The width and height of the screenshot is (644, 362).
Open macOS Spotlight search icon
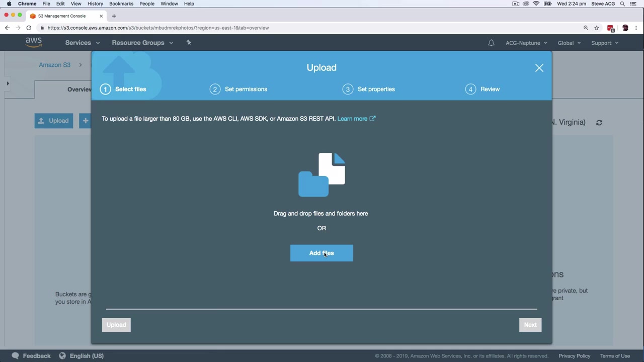pyautogui.click(x=622, y=4)
